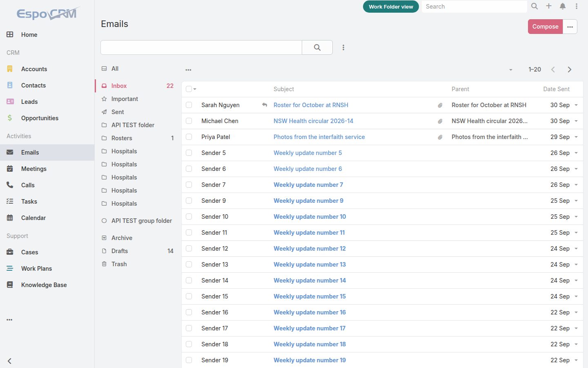Viewport: 588px width, 368px height.
Task: Tick the Sender 15 email checkbox
Action: click(x=189, y=296)
